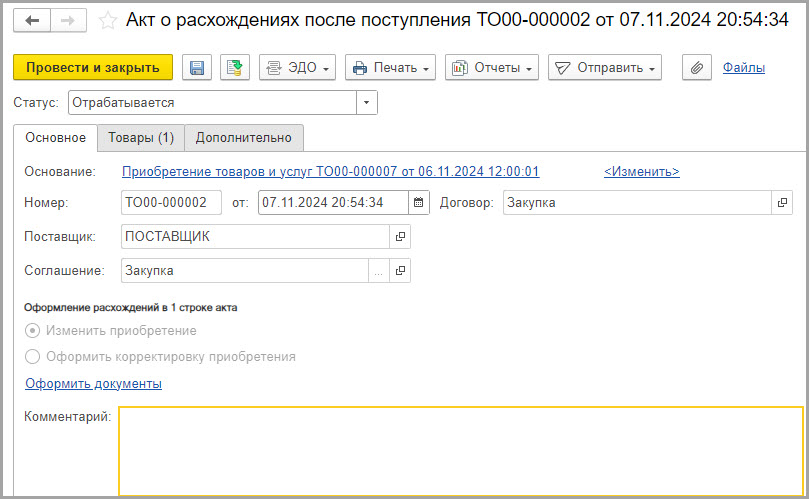
Task: Open the Соглашение record via its open icon
Action: 400,270
